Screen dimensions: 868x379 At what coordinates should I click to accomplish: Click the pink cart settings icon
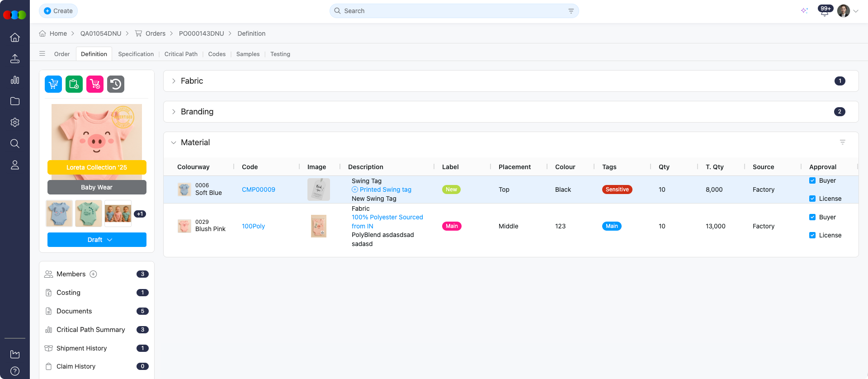[x=95, y=84]
